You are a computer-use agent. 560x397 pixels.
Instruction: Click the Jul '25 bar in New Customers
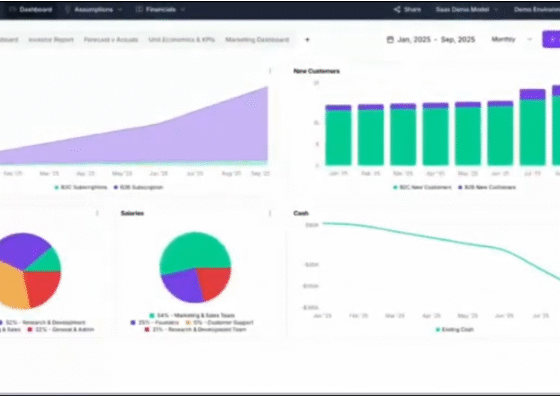pyautogui.click(x=532, y=127)
